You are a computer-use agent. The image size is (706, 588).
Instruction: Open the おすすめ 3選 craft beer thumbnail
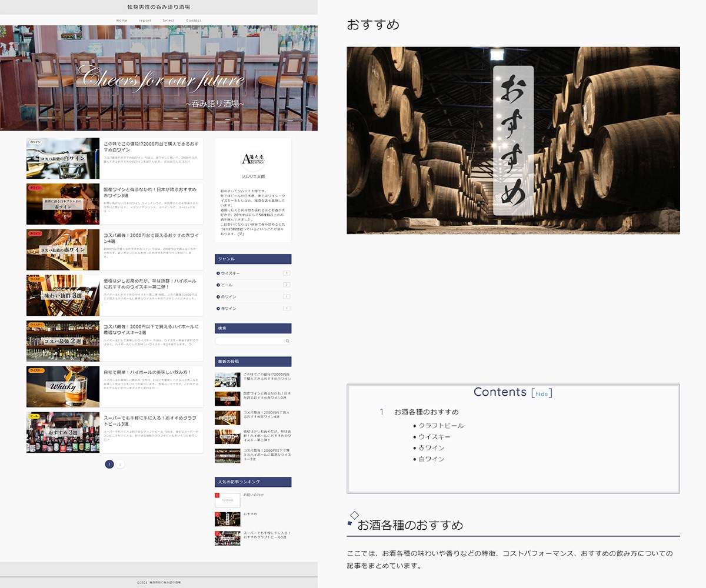click(63, 432)
